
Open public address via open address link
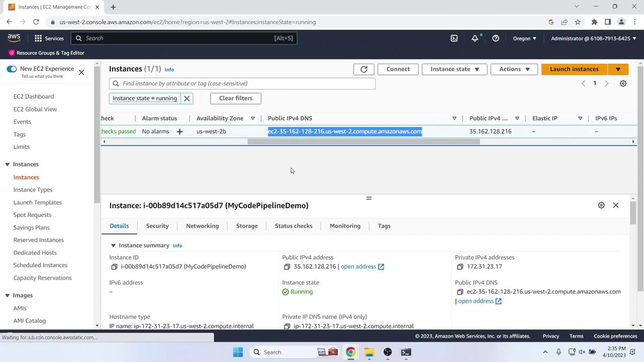pyautogui.click(x=362, y=266)
